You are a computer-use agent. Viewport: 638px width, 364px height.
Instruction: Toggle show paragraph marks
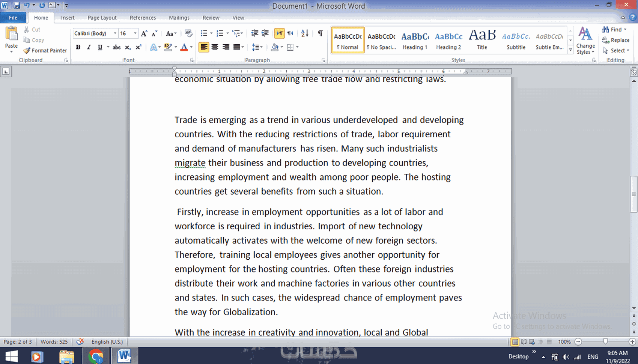[x=320, y=33]
